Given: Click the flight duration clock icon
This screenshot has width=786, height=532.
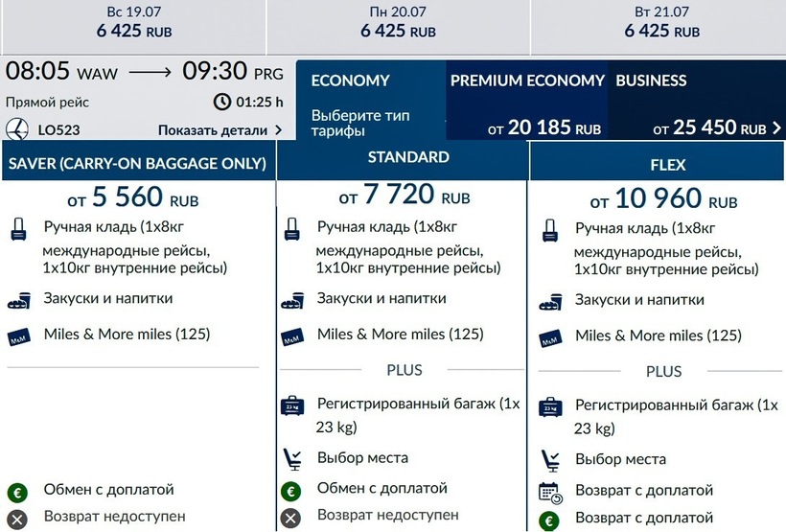Looking at the screenshot, I should (x=221, y=102).
